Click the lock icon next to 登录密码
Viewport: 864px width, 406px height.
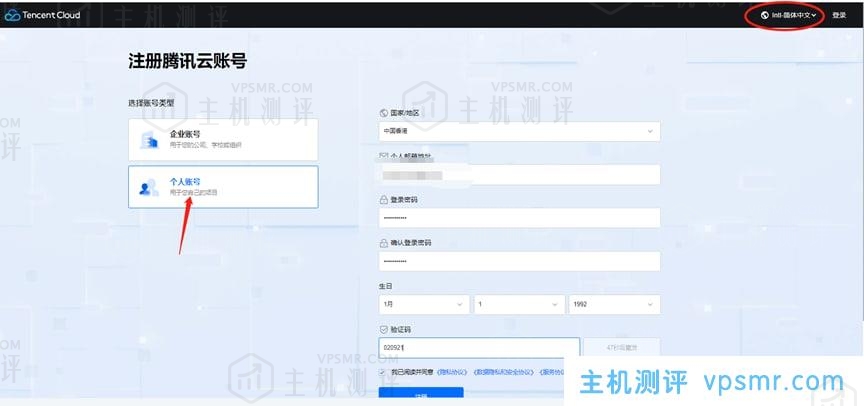(x=384, y=199)
